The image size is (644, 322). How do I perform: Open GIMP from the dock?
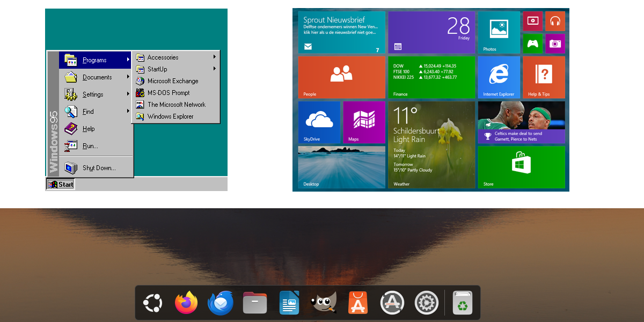coord(324,303)
